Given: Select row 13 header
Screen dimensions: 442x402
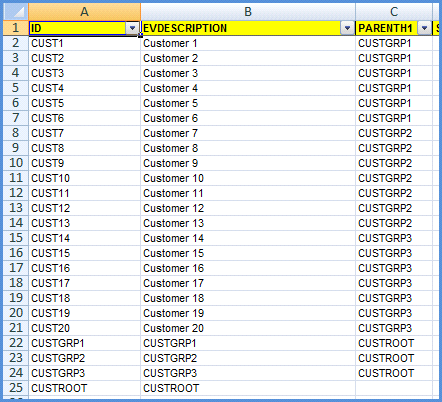Looking at the screenshot, I should [16, 208].
